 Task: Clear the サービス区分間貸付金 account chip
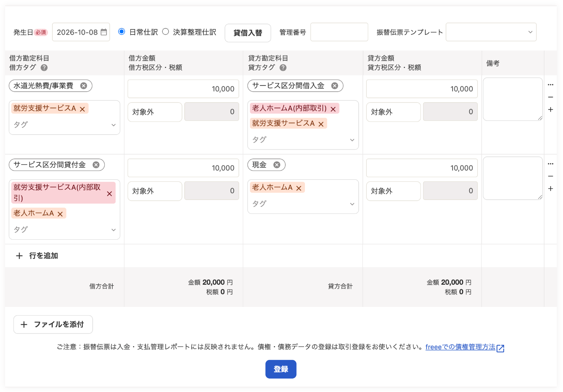coord(96,165)
